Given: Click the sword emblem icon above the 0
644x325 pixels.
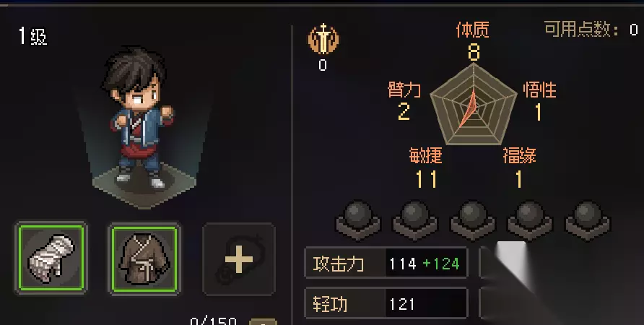Looking at the screenshot, I should click(323, 38).
